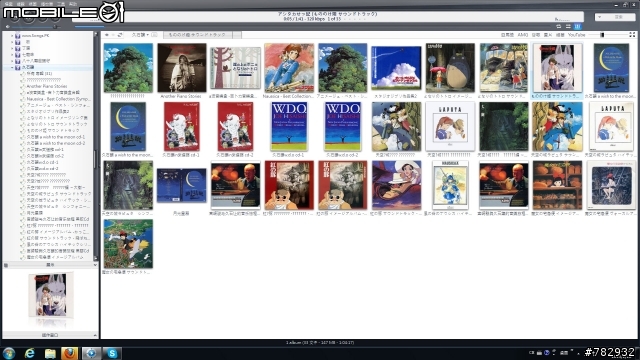Expand the www.Songs.PK tree node
Screen dimensions: 640x360
(x=12, y=36)
